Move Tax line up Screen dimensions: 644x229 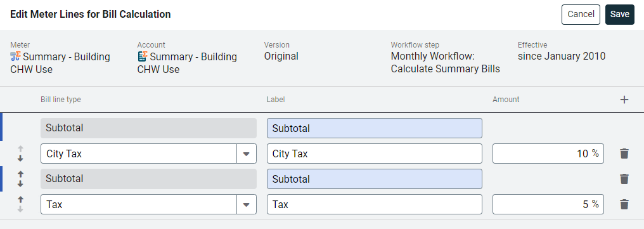tap(20, 200)
